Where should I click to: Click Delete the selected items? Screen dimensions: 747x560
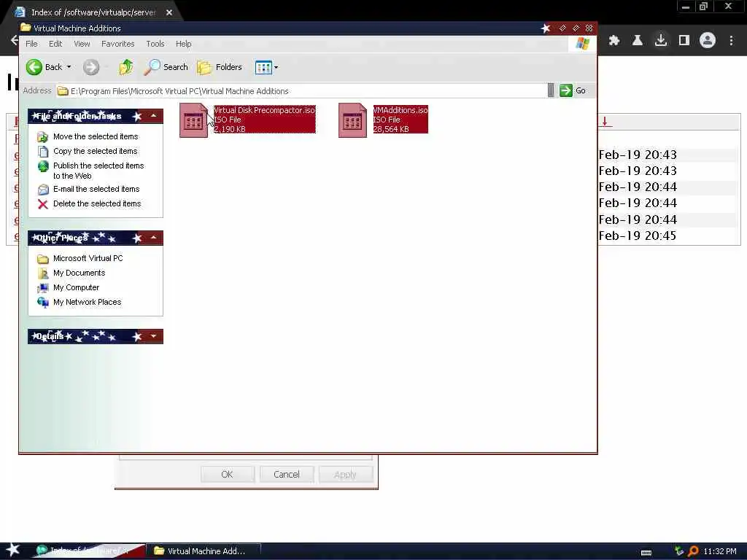[97, 204]
